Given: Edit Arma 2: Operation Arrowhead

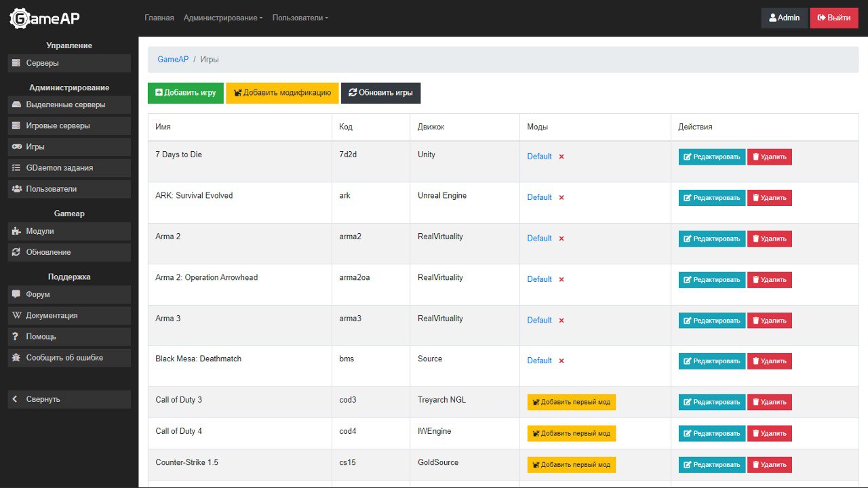Looking at the screenshot, I should pyautogui.click(x=712, y=280).
